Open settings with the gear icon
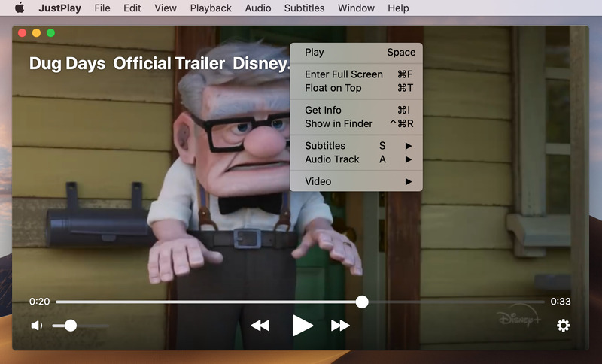 (x=563, y=326)
